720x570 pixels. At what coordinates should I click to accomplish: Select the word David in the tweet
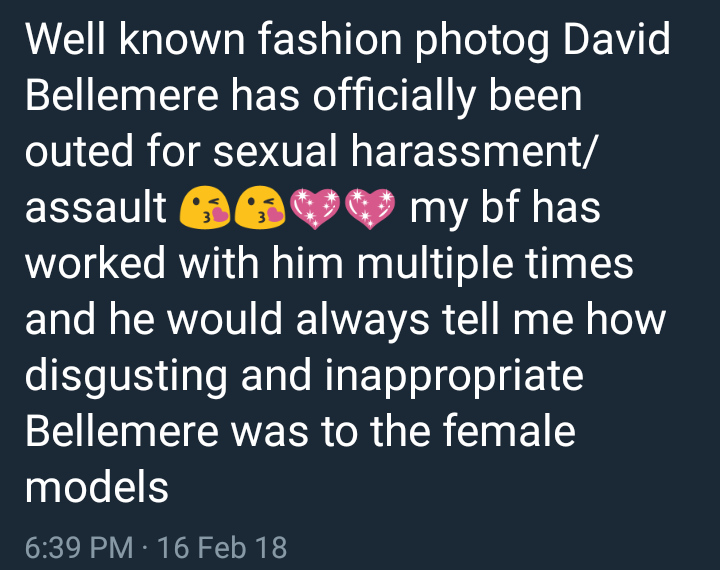point(617,39)
